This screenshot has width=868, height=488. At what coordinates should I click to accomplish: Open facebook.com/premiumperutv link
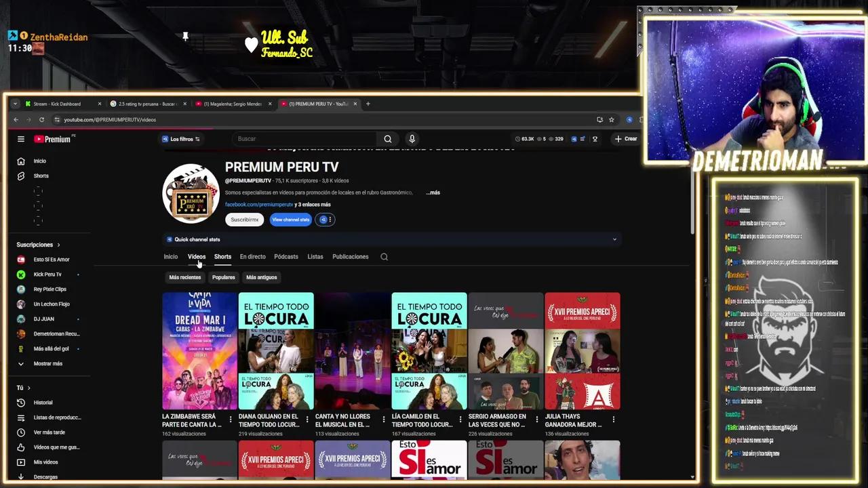coord(259,205)
